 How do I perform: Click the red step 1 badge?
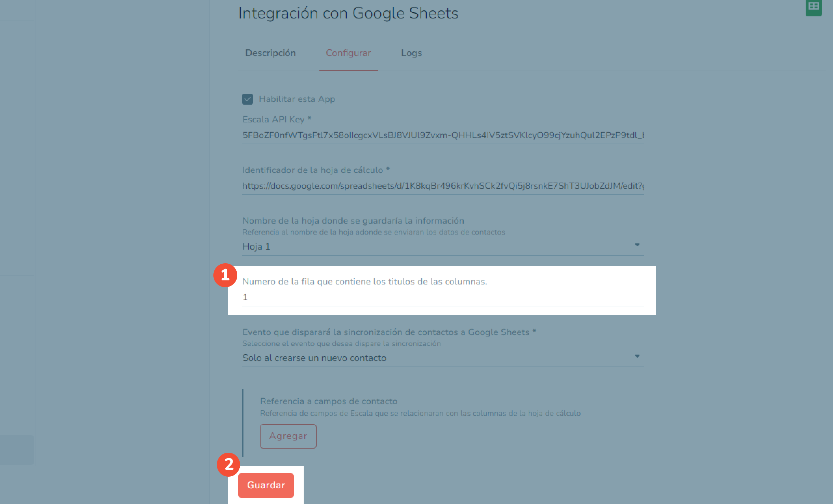pyautogui.click(x=225, y=275)
